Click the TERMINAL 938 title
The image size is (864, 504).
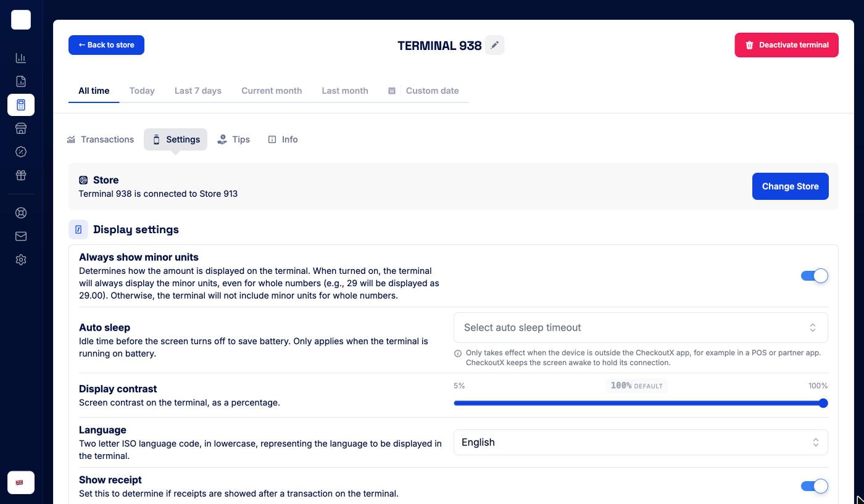[439, 46]
